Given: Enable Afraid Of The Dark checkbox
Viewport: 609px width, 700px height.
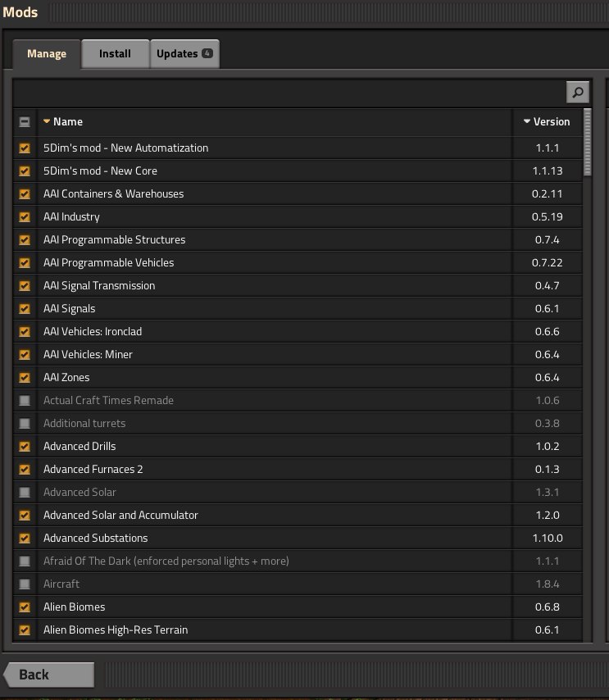Looking at the screenshot, I should pyautogui.click(x=25, y=561).
